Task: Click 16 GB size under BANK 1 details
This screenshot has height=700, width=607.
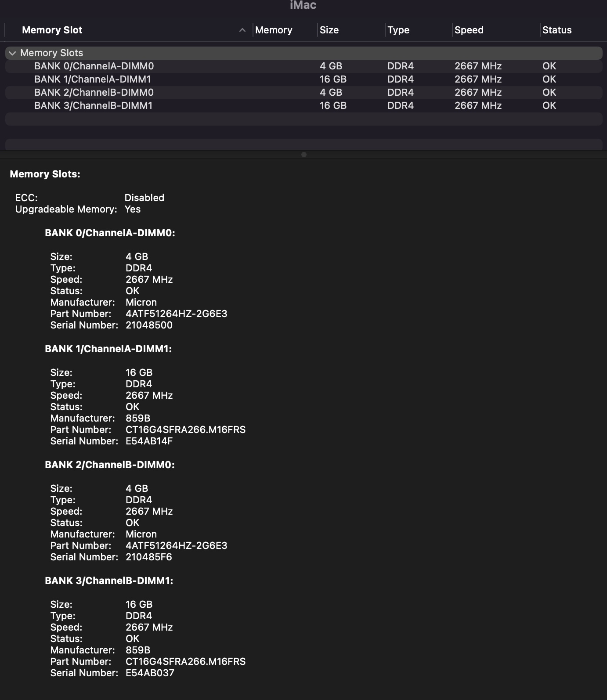Action: pyautogui.click(x=139, y=372)
